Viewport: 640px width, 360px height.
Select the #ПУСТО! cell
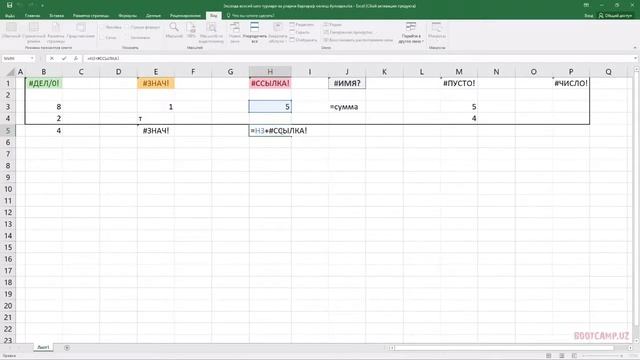[459, 83]
